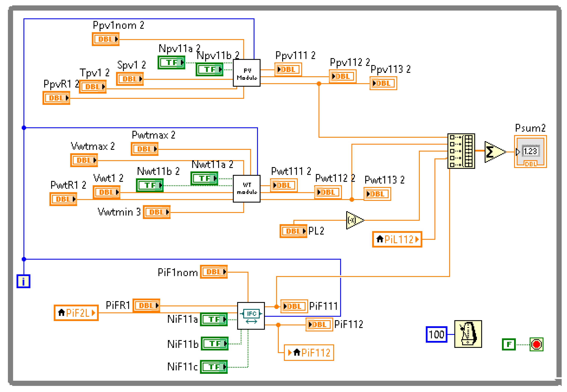Screen dimensions: 567x392
Task: Select the Psum2 numeric indicator
Action: (530, 151)
